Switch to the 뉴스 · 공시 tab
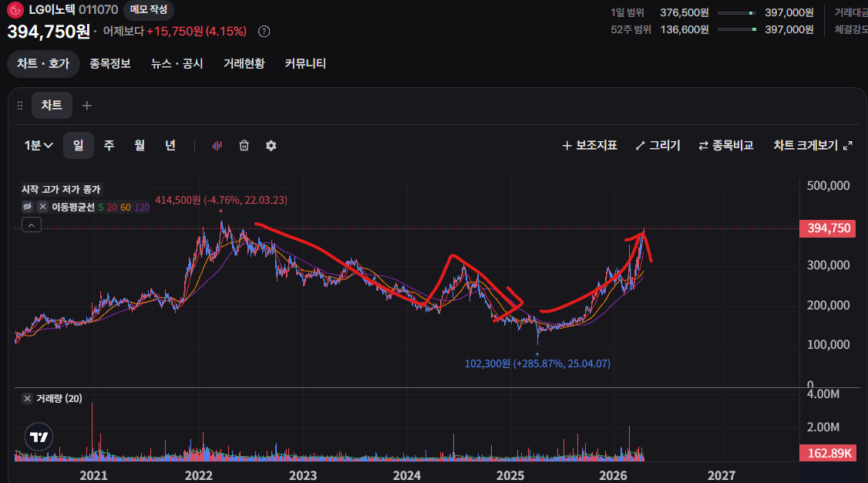The image size is (868, 483). point(177,64)
